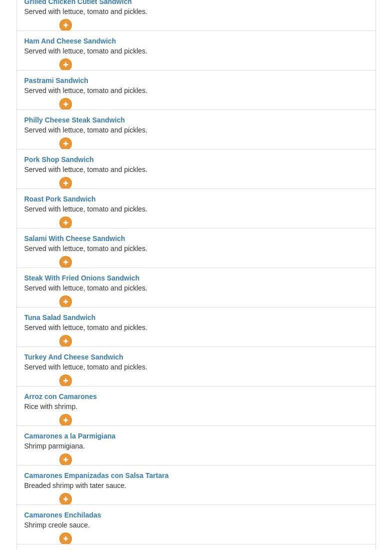This screenshot has height=550, width=392.
Task: Select Philly Cheese Steak Sandwich title
Action: (x=74, y=120)
